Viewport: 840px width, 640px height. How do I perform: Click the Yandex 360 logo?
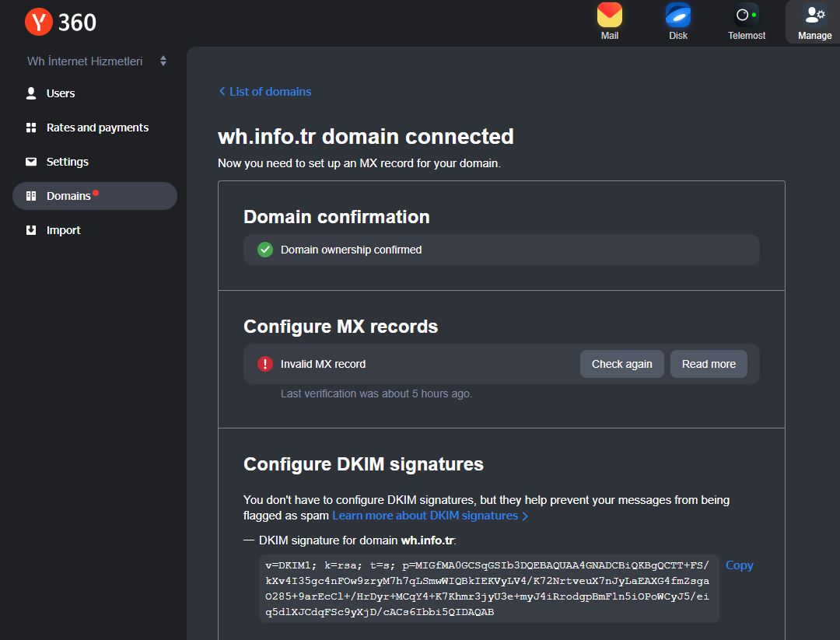point(61,22)
